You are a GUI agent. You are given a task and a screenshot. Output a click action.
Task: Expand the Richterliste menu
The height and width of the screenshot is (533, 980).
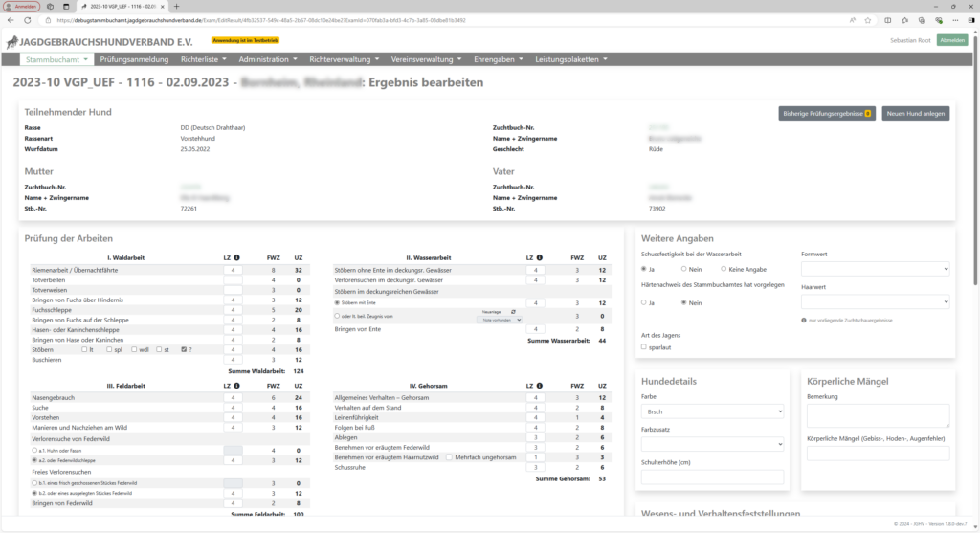(x=204, y=59)
